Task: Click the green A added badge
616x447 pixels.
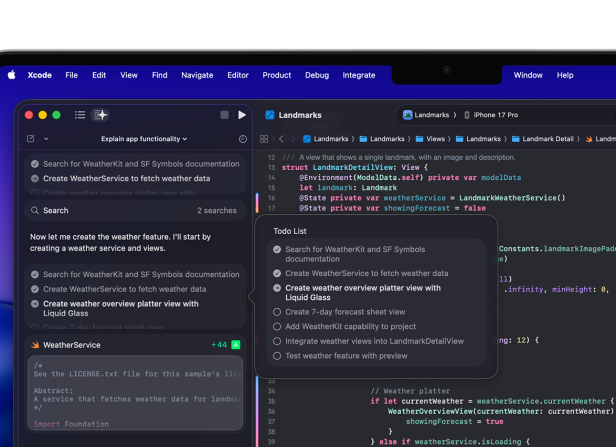Action: coord(236,345)
